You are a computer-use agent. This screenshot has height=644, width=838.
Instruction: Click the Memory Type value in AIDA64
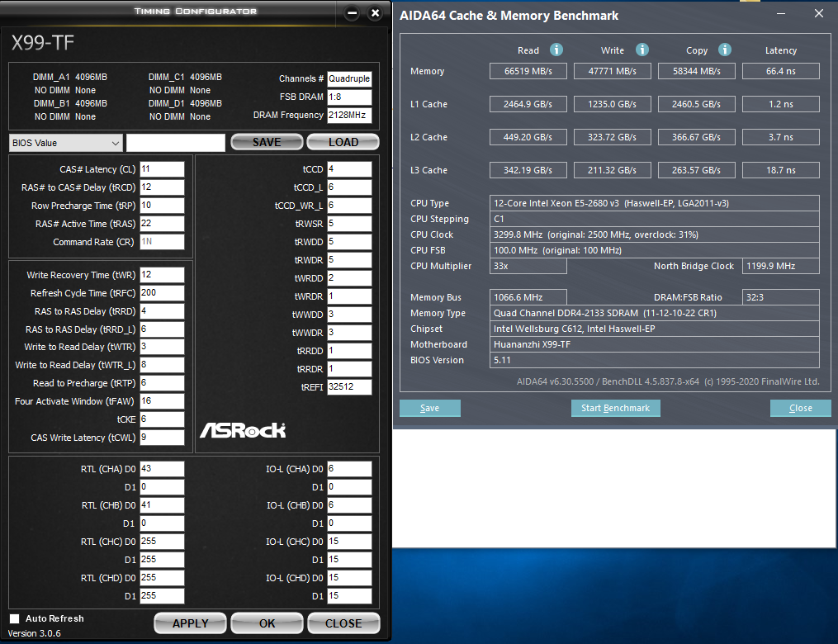tap(655, 313)
